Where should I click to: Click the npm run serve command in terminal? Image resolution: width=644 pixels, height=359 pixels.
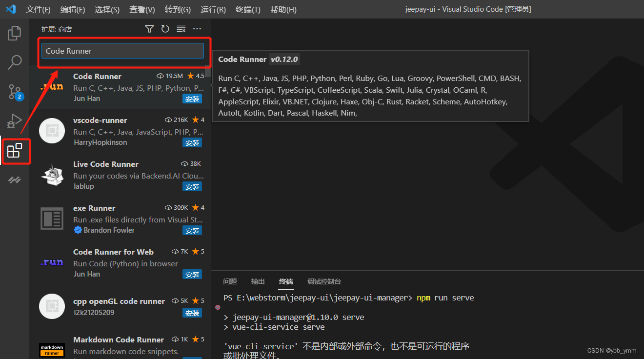point(445,298)
